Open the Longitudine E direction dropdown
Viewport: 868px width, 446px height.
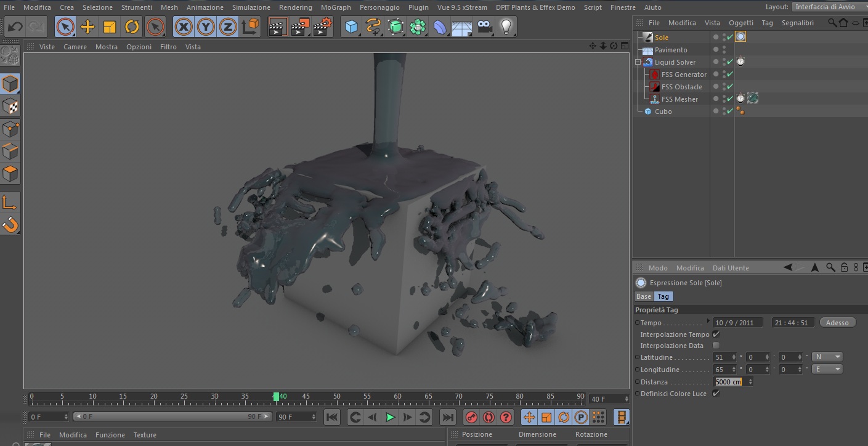coord(827,369)
